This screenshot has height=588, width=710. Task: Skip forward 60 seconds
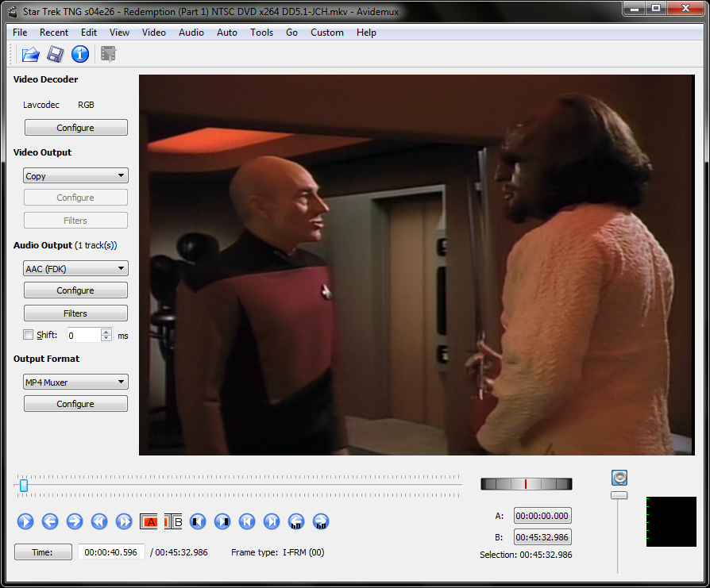pos(321,521)
